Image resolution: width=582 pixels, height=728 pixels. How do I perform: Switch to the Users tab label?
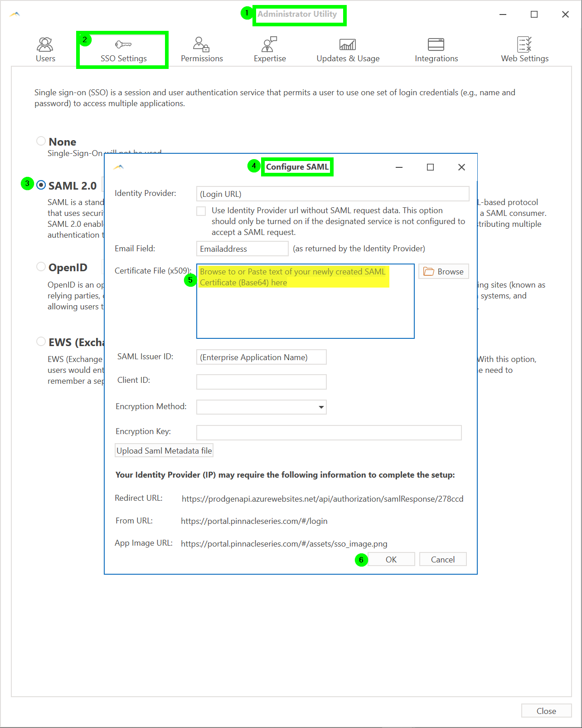[x=45, y=59]
